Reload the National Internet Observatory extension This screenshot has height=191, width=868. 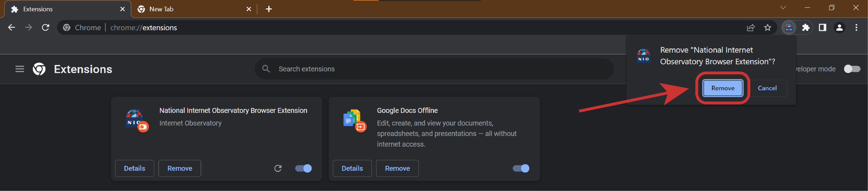[278, 168]
